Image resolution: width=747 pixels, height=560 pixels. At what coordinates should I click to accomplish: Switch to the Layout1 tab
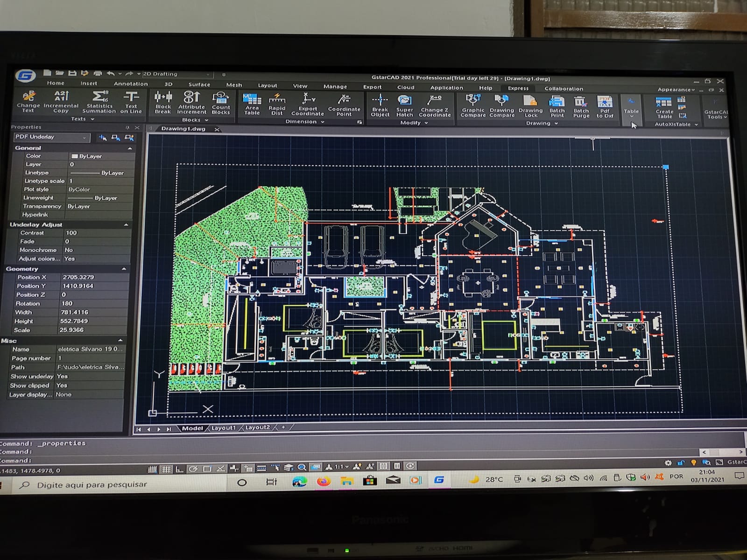click(x=224, y=428)
